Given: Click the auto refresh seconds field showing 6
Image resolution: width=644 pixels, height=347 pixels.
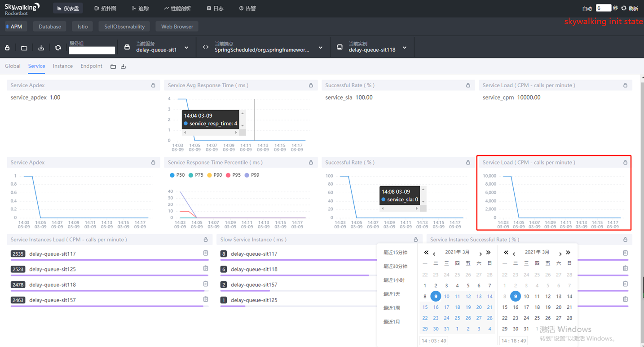Looking at the screenshot, I should 604,8.
